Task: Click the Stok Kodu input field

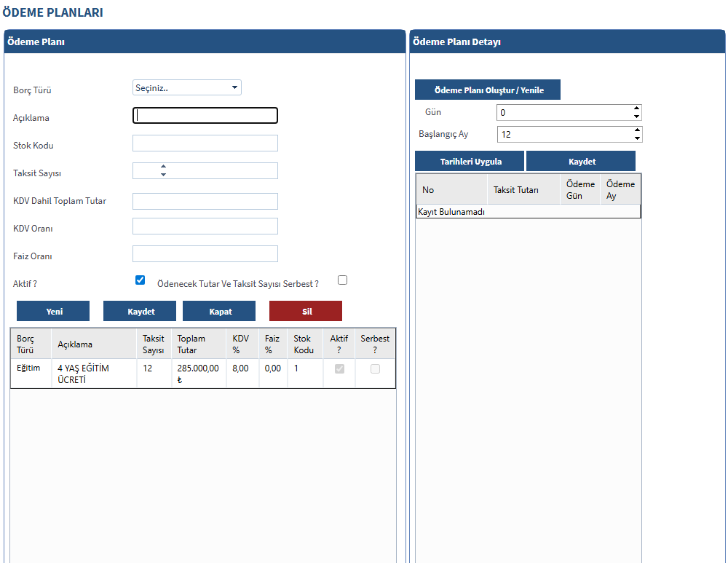Action: pyautogui.click(x=205, y=143)
